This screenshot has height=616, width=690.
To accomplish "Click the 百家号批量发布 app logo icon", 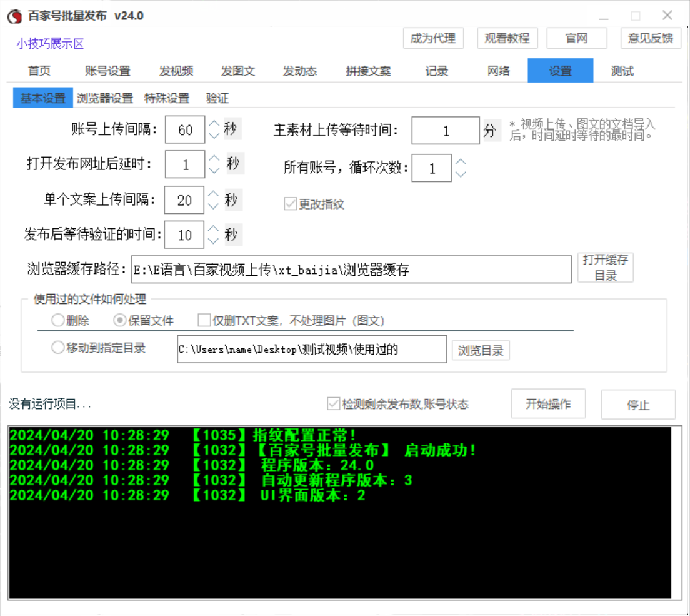I will [x=14, y=16].
